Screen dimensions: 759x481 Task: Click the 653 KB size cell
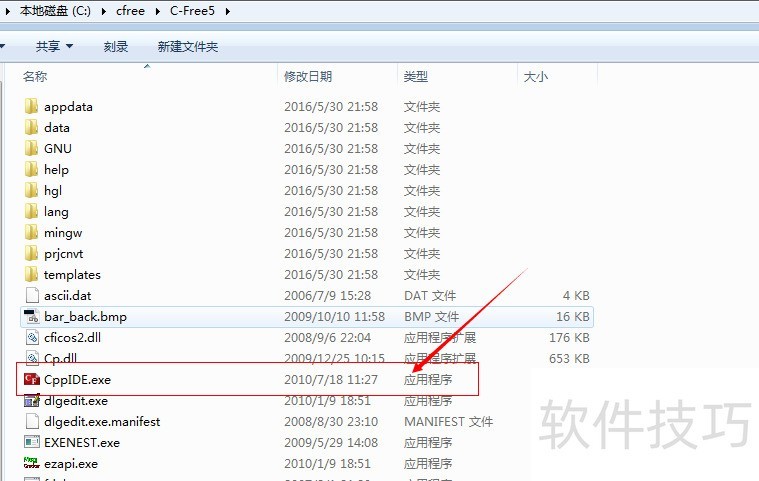(x=569, y=359)
